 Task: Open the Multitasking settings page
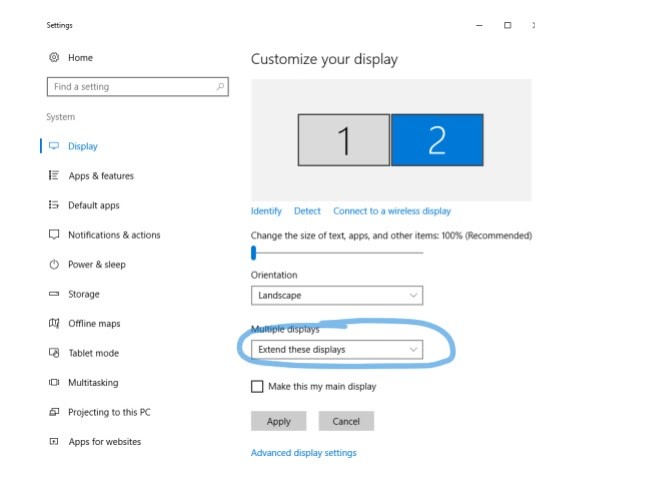(92, 382)
